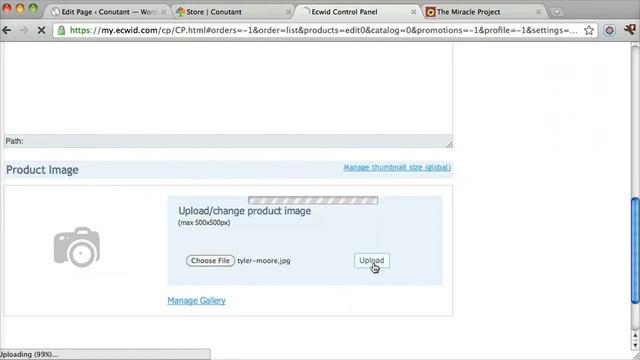Click the Upload button
Screen dimensions: 640x360
point(371,260)
